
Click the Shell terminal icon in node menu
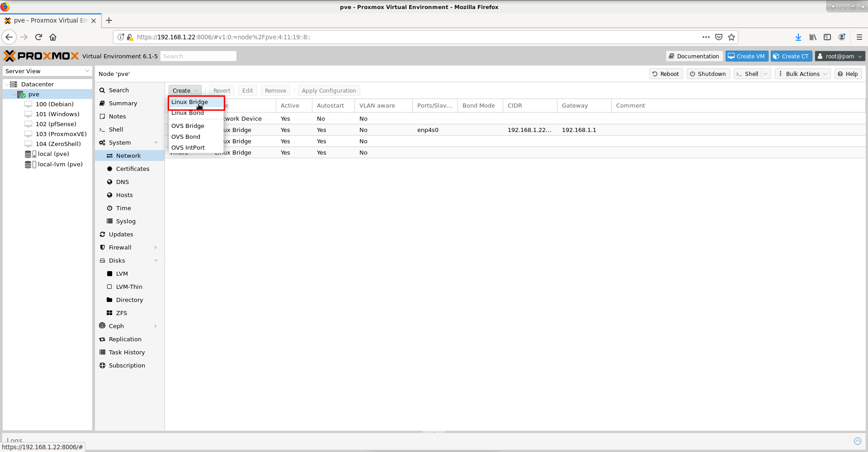[102, 130]
